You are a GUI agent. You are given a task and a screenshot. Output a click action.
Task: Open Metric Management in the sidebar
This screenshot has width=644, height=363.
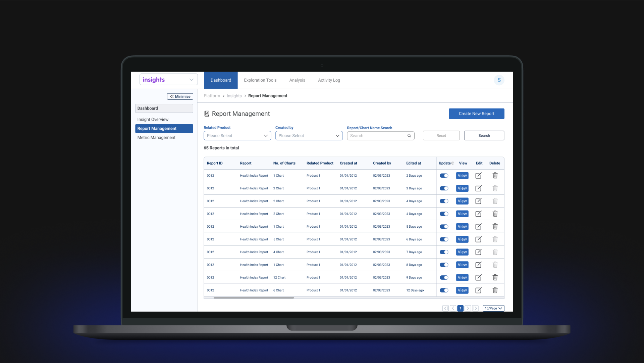156,138
